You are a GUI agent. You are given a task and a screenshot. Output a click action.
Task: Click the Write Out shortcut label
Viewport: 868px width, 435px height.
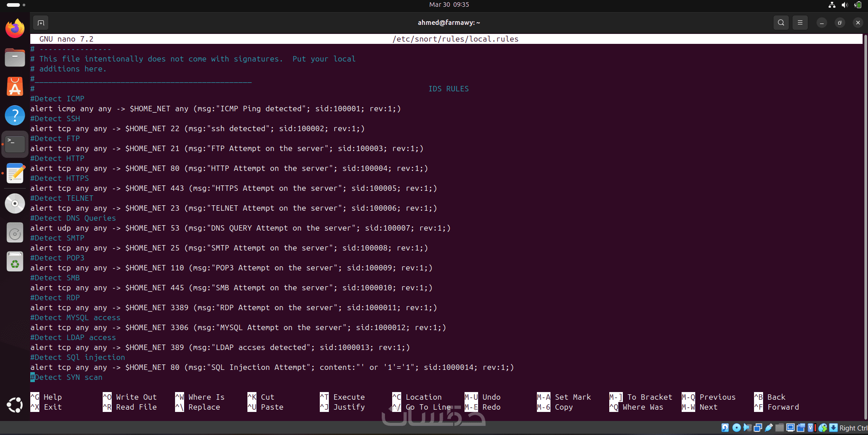(136, 397)
